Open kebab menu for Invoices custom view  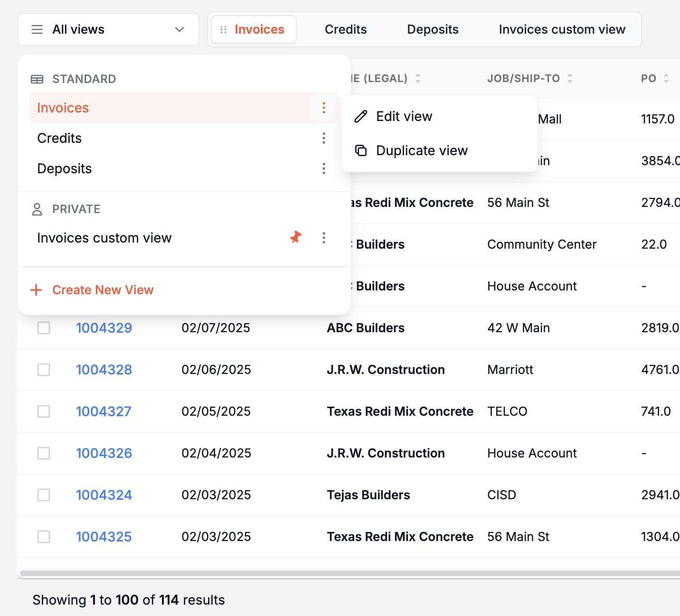(x=324, y=238)
